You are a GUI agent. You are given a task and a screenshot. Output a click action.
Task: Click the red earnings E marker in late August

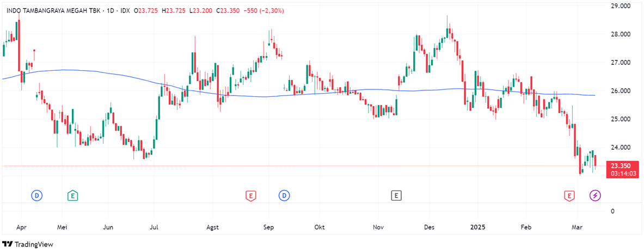(x=250, y=196)
